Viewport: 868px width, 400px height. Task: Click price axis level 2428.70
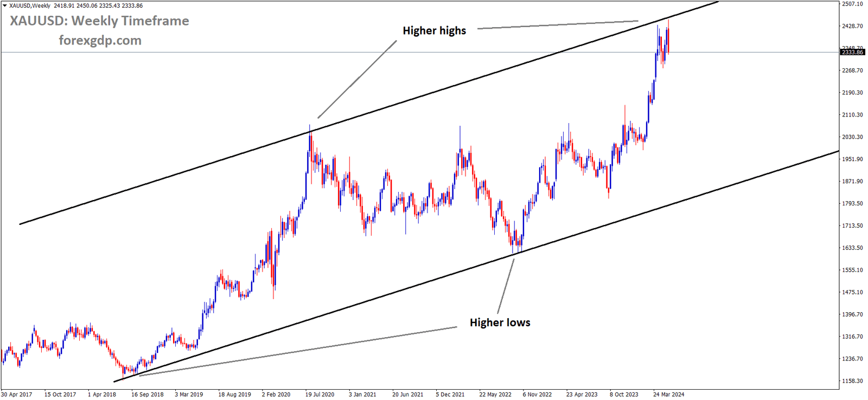click(x=852, y=26)
